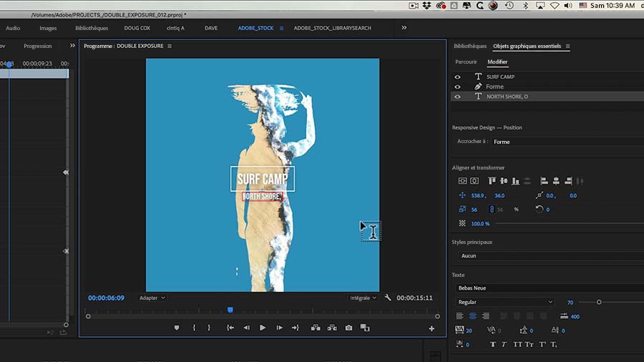Expand the Regular font style dropdown
Screen dimensions: 644x362
(504, 302)
